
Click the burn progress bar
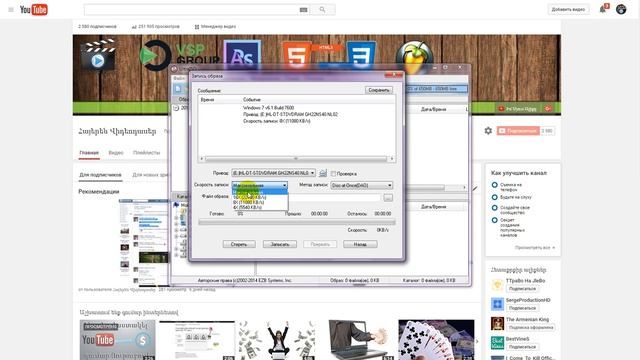pos(297,222)
